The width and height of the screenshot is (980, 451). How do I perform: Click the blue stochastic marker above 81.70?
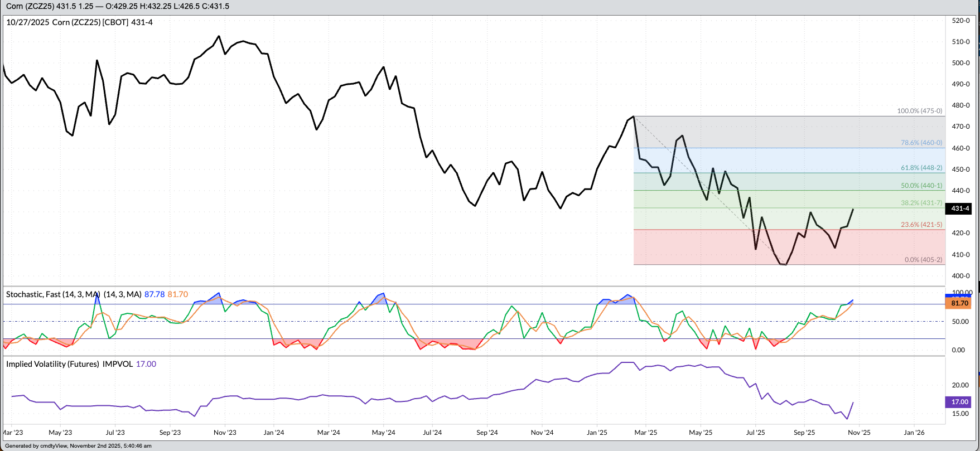click(958, 295)
